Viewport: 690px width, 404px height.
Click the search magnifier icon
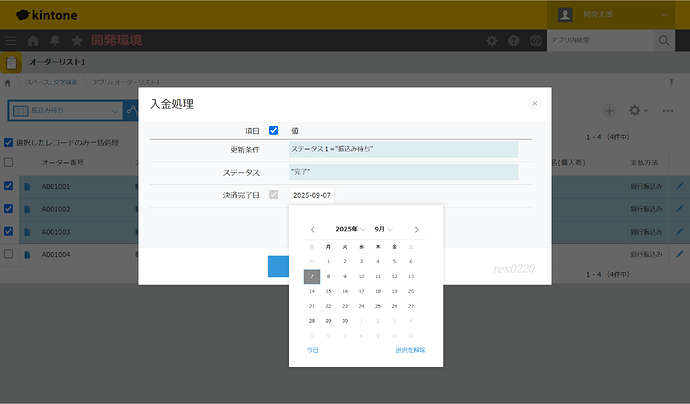[663, 41]
